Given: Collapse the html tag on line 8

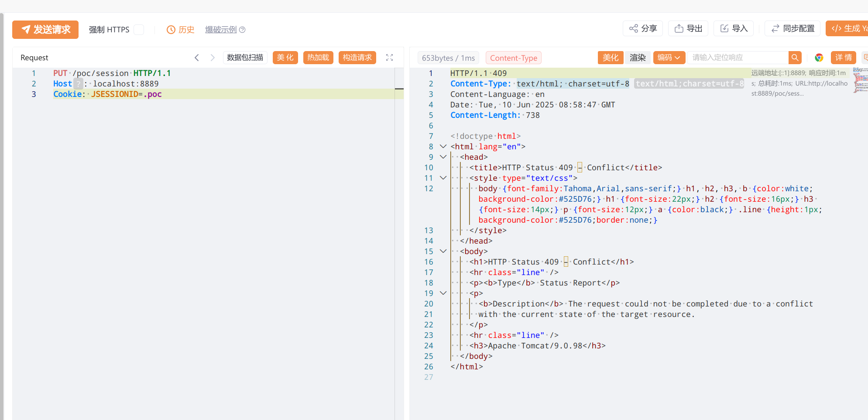Looking at the screenshot, I should coord(443,147).
